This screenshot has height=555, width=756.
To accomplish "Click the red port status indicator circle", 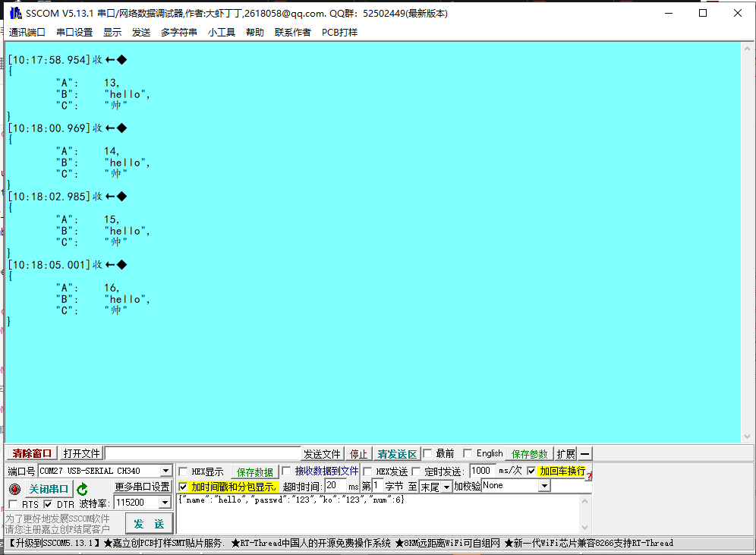I will tap(13, 489).
